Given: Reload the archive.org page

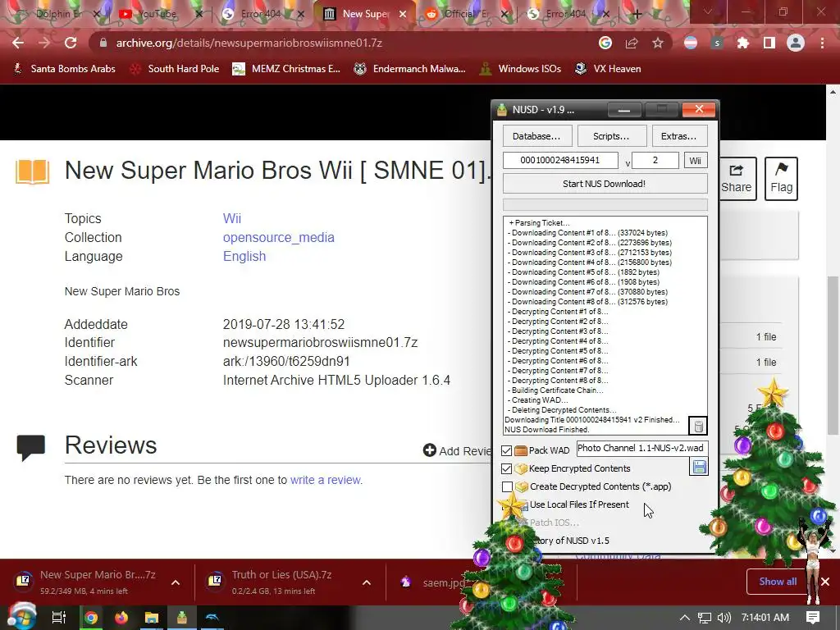Looking at the screenshot, I should [x=71, y=43].
